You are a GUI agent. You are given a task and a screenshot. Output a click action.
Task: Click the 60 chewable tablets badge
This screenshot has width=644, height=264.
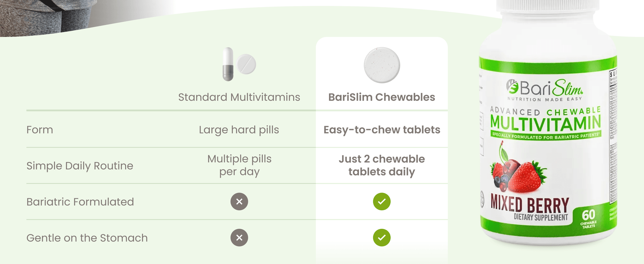coord(588,218)
